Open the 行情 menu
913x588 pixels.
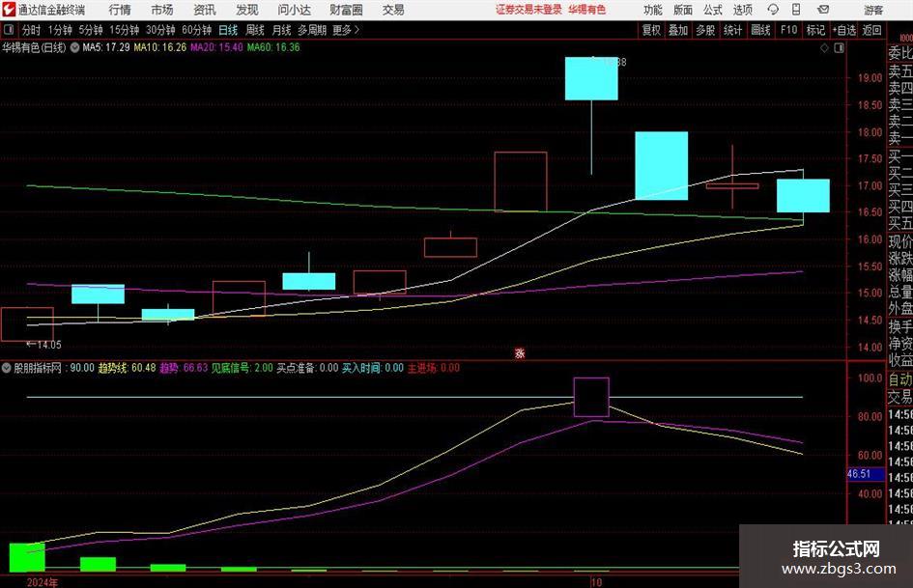click(120, 10)
